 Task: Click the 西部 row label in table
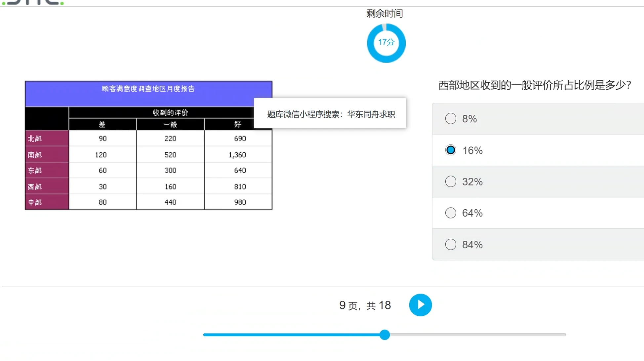coord(35,186)
